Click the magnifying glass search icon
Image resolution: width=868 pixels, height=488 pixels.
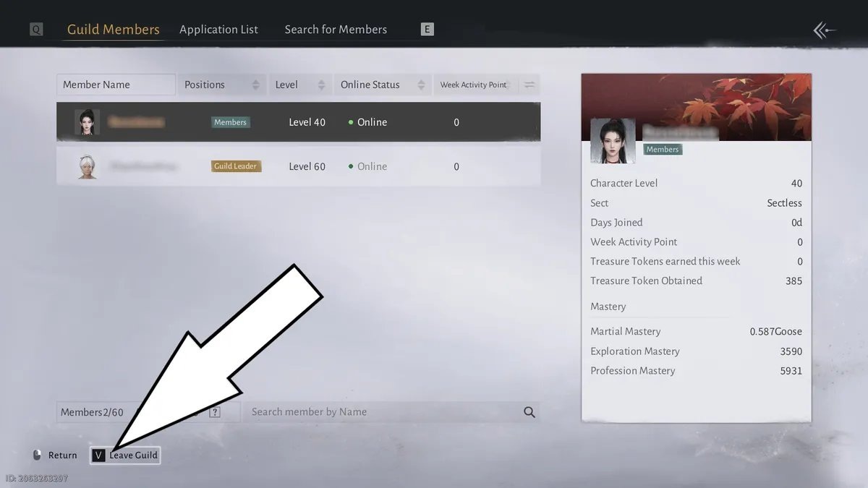529,412
